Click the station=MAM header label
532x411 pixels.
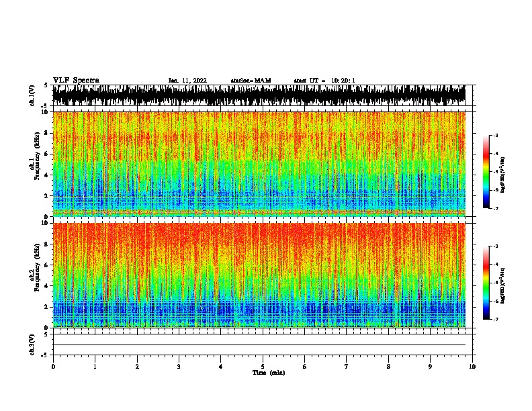click(x=251, y=81)
